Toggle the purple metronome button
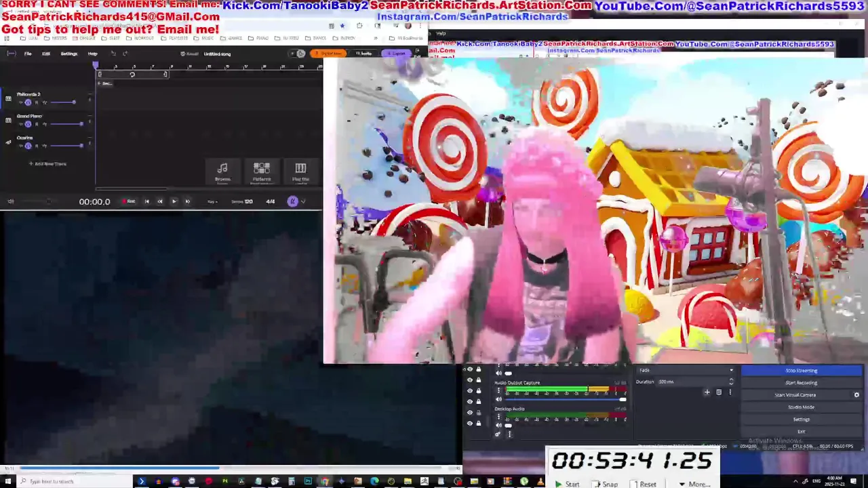The width and height of the screenshot is (868, 488). pyautogui.click(x=293, y=201)
